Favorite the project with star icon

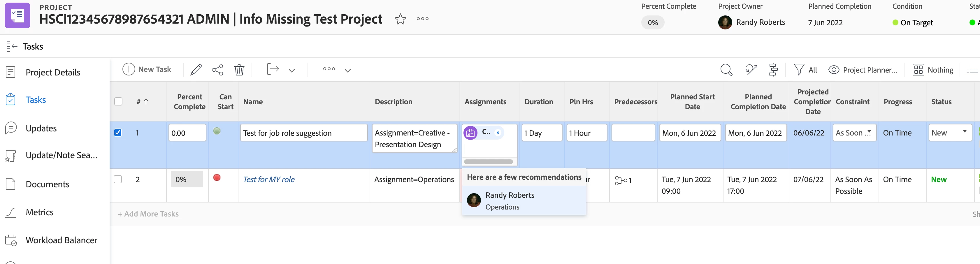(x=400, y=19)
